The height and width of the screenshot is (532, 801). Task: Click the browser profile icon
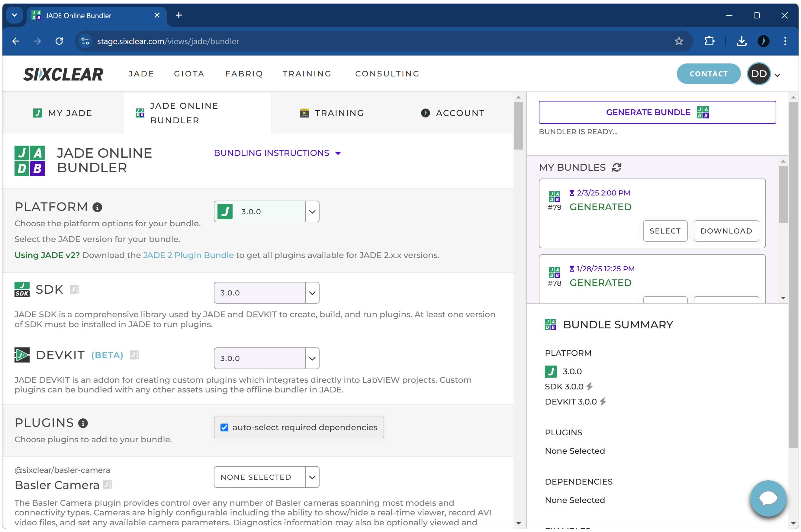[763, 41]
